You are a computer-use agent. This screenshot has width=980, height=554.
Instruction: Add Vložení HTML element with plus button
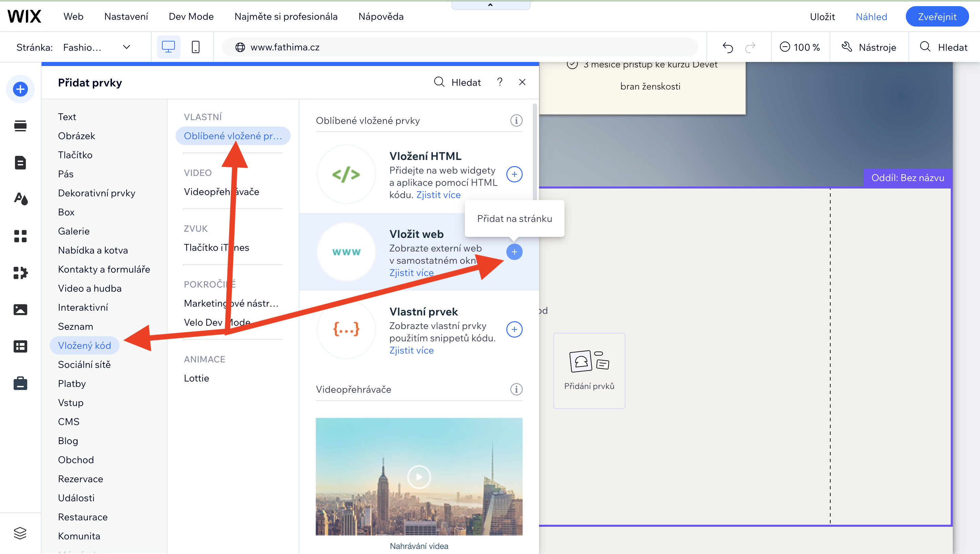click(514, 174)
